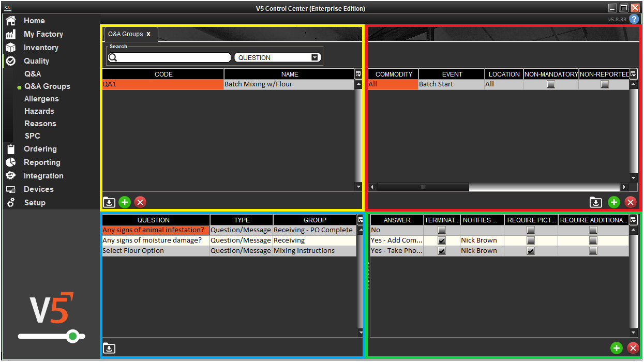Click the Devices icon in the sidebar
This screenshot has height=362, width=644.
tap(10, 189)
